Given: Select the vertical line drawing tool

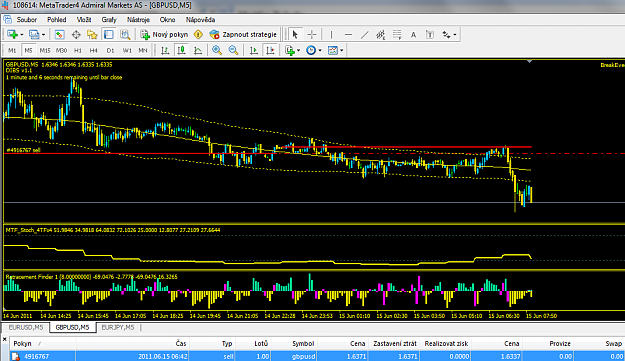Looking at the screenshot, I should 331,35.
